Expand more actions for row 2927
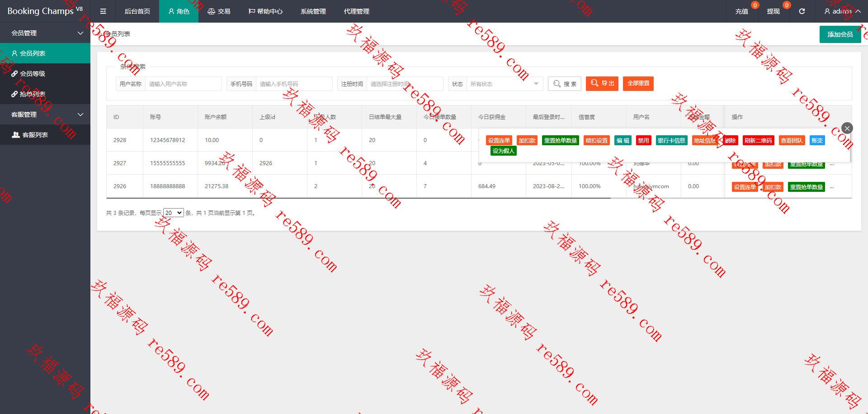 (x=832, y=164)
